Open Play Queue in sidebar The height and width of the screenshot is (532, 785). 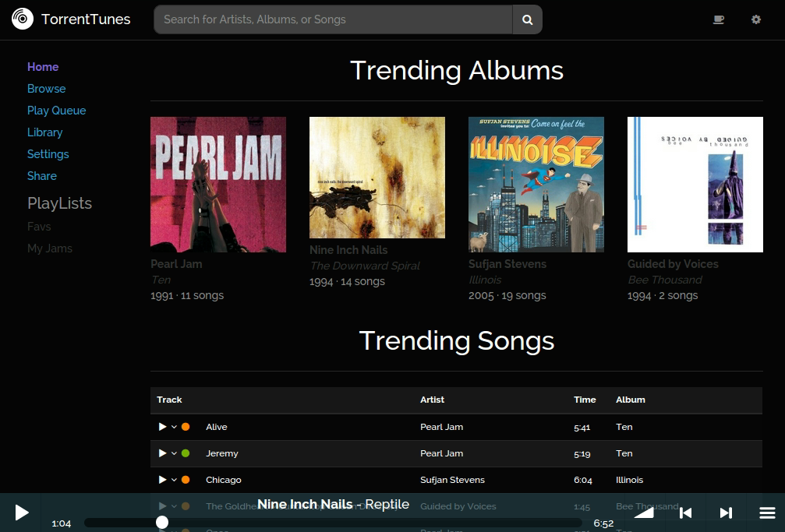57,111
